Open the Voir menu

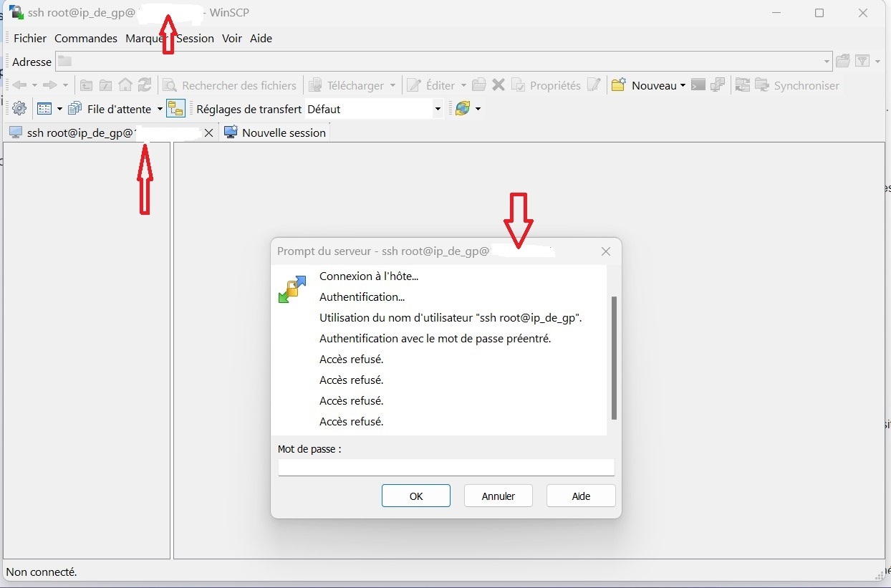tap(232, 39)
